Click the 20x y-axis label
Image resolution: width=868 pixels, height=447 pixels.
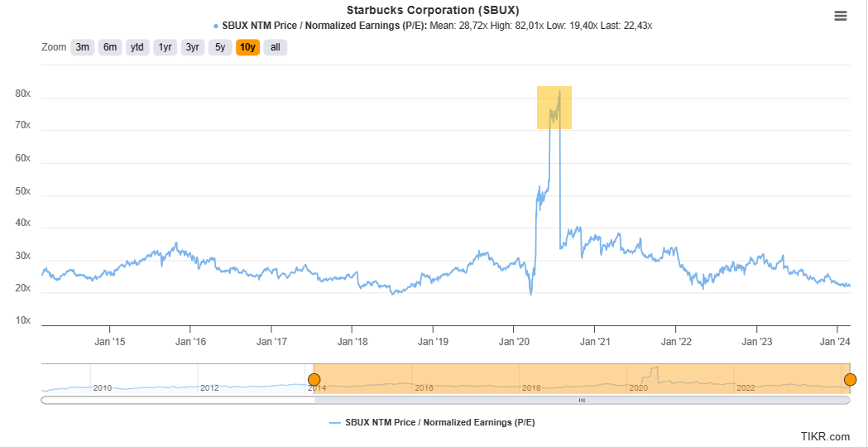tap(22, 289)
